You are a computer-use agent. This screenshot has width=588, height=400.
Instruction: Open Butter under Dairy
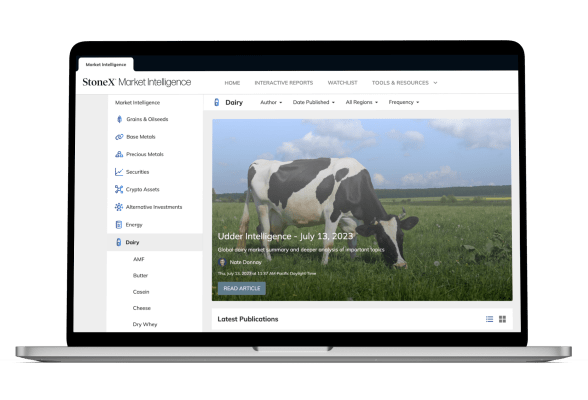coord(140,276)
